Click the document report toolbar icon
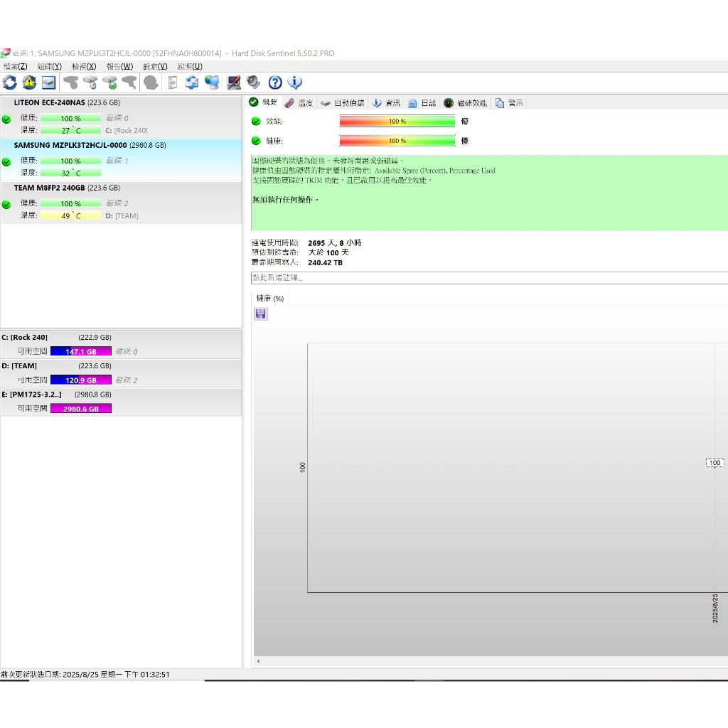Screen dimensions: 728x728 [173, 82]
